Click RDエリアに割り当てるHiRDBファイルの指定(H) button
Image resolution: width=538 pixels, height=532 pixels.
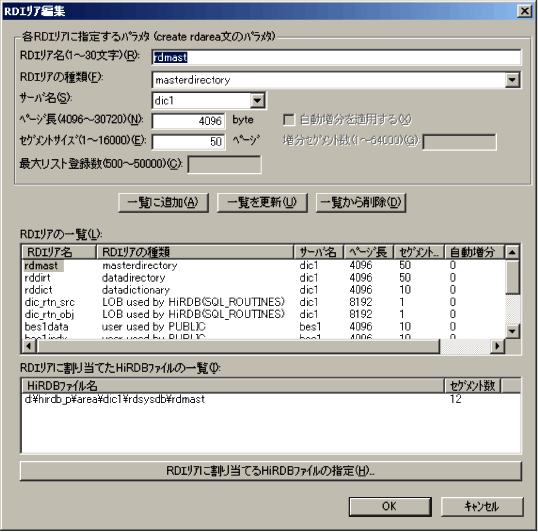271,471
